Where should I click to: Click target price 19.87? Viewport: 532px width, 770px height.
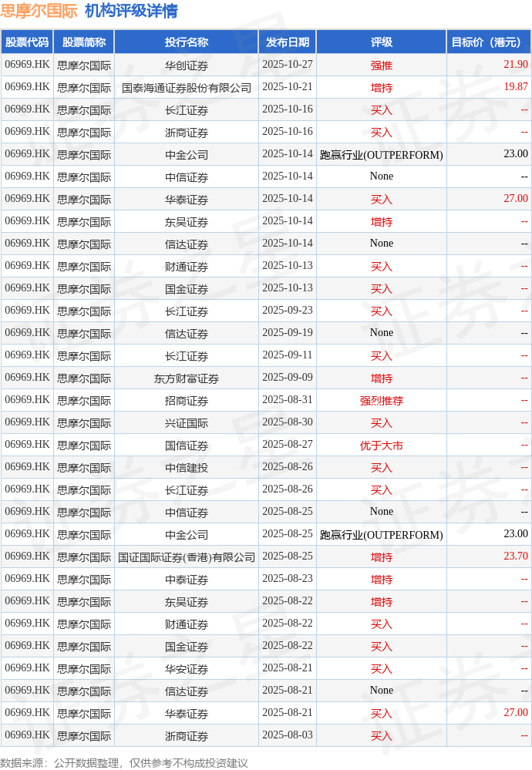click(516, 87)
